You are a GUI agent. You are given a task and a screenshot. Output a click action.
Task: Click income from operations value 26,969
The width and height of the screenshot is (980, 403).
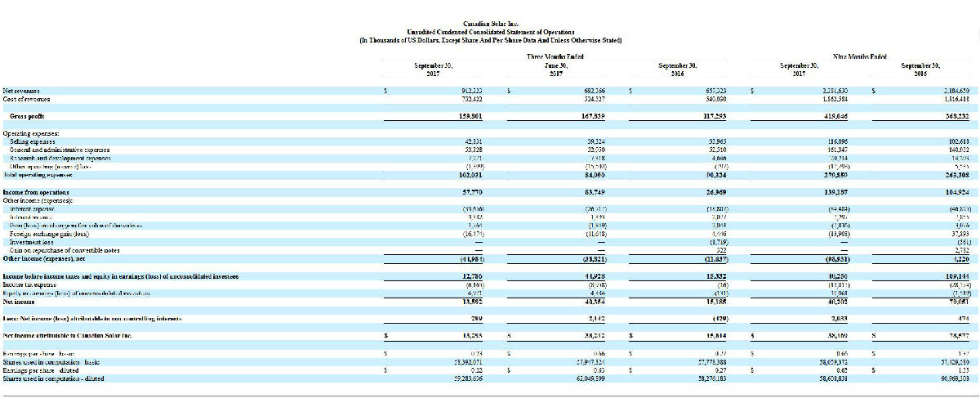pos(715,191)
